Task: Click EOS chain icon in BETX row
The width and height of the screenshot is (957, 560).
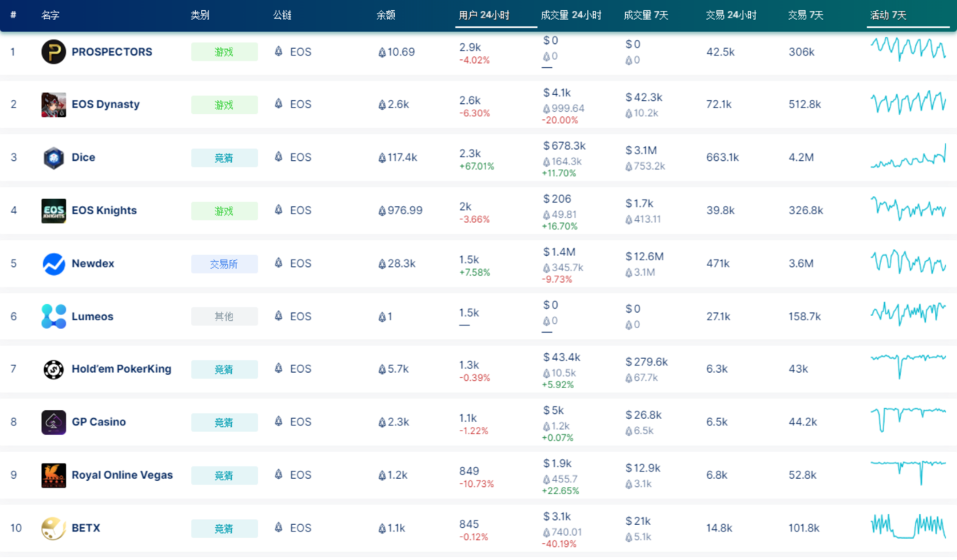Action: (x=279, y=528)
